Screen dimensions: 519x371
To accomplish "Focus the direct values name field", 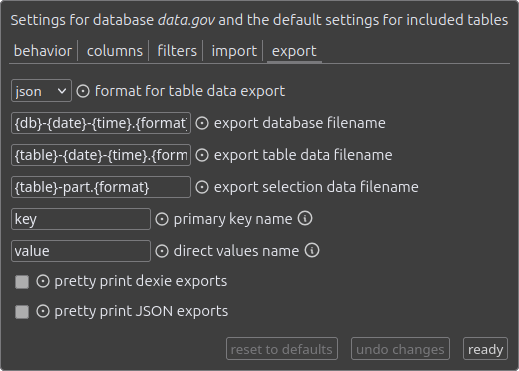I will pyautogui.click(x=81, y=251).
